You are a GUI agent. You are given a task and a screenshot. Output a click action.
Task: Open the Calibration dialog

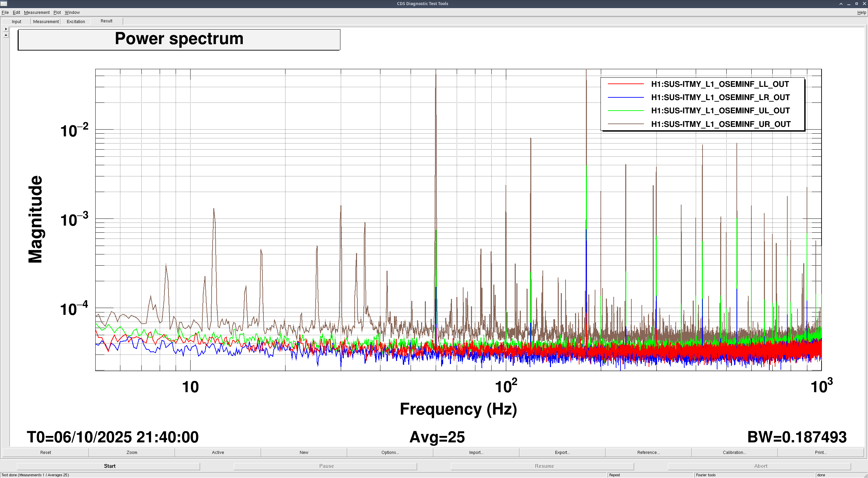click(734, 452)
